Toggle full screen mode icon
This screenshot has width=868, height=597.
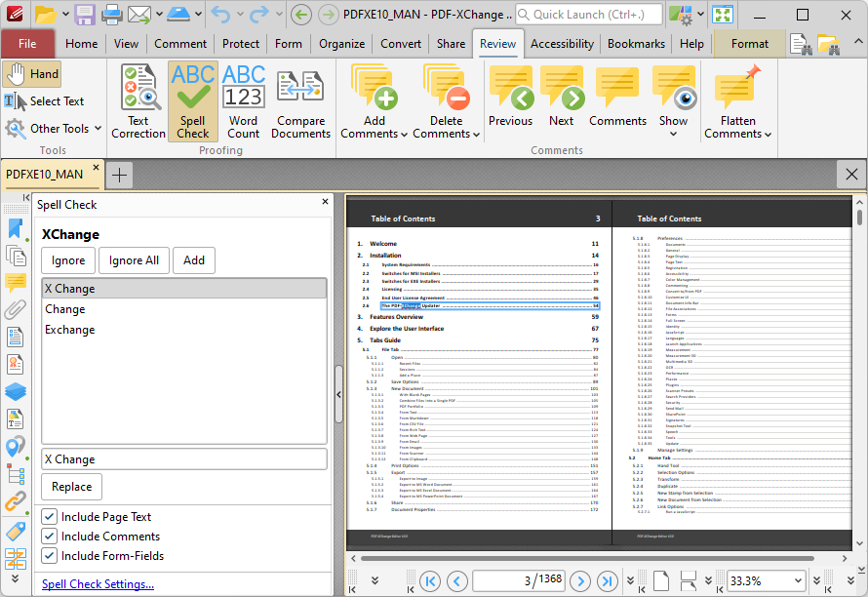[723, 15]
